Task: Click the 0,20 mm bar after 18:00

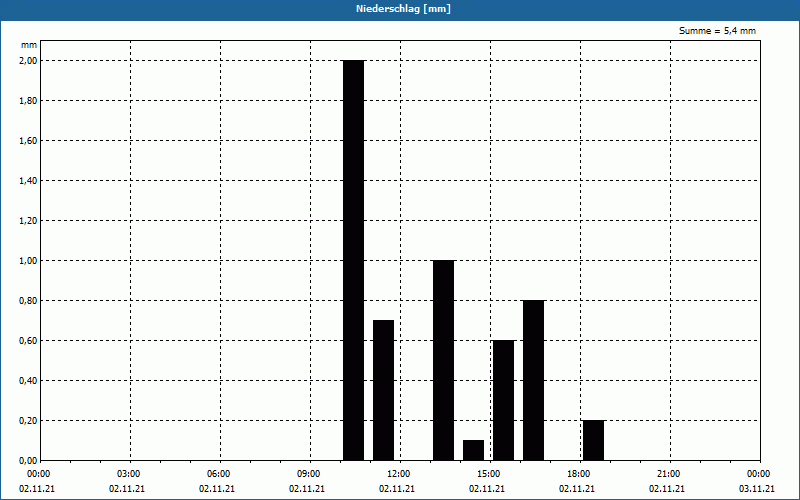Action: pyautogui.click(x=593, y=440)
